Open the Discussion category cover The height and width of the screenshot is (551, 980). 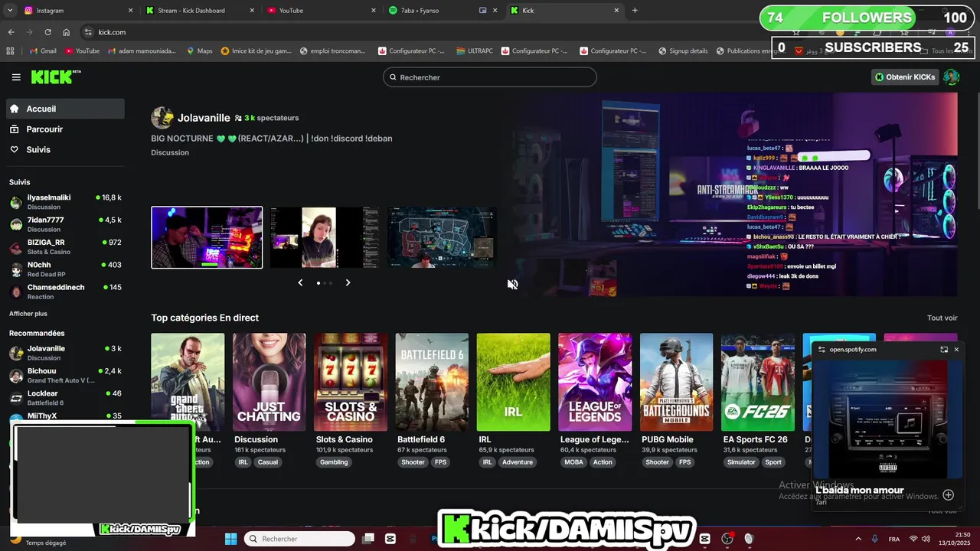click(269, 382)
